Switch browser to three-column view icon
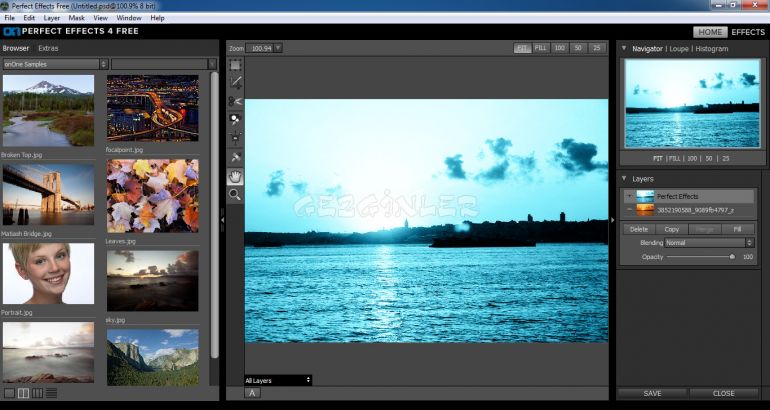This screenshot has width=770, height=410. click(37, 393)
